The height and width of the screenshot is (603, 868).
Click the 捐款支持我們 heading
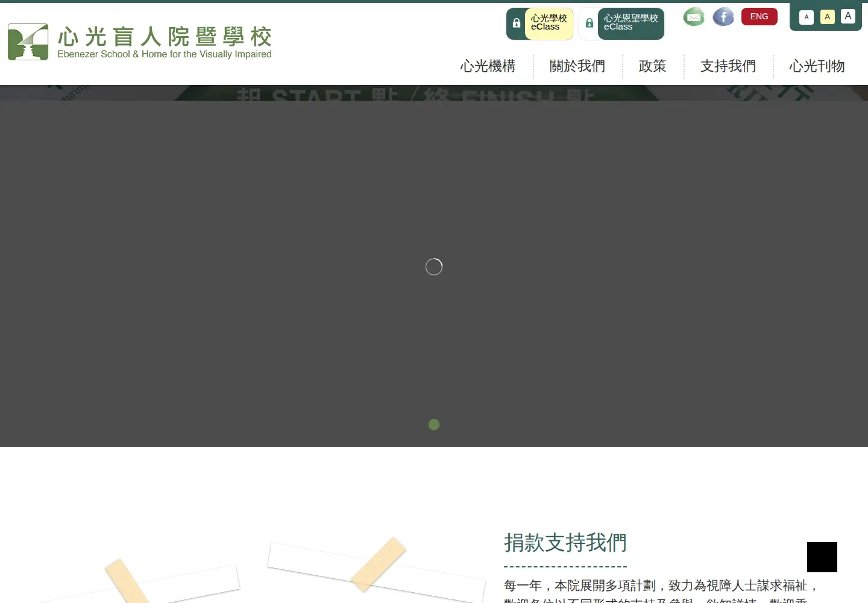[565, 543]
